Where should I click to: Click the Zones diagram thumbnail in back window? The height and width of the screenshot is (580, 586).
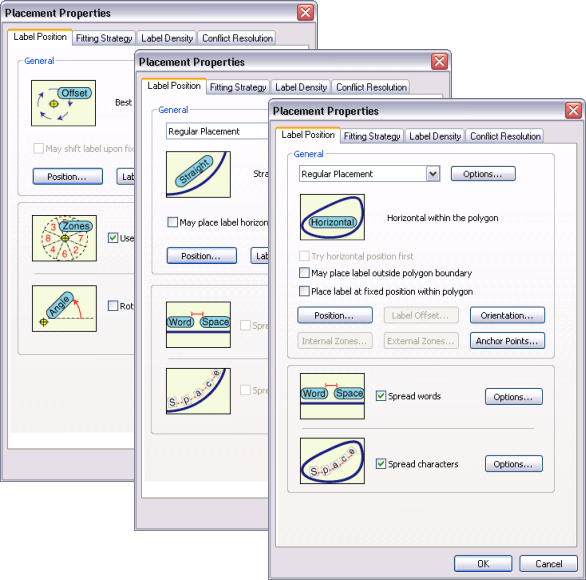pyautogui.click(x=64, y=238)
